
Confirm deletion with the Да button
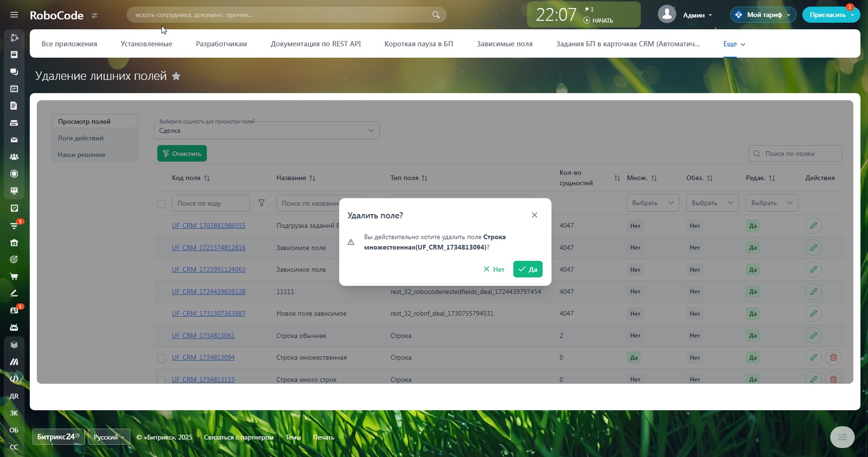pos(528,269)
